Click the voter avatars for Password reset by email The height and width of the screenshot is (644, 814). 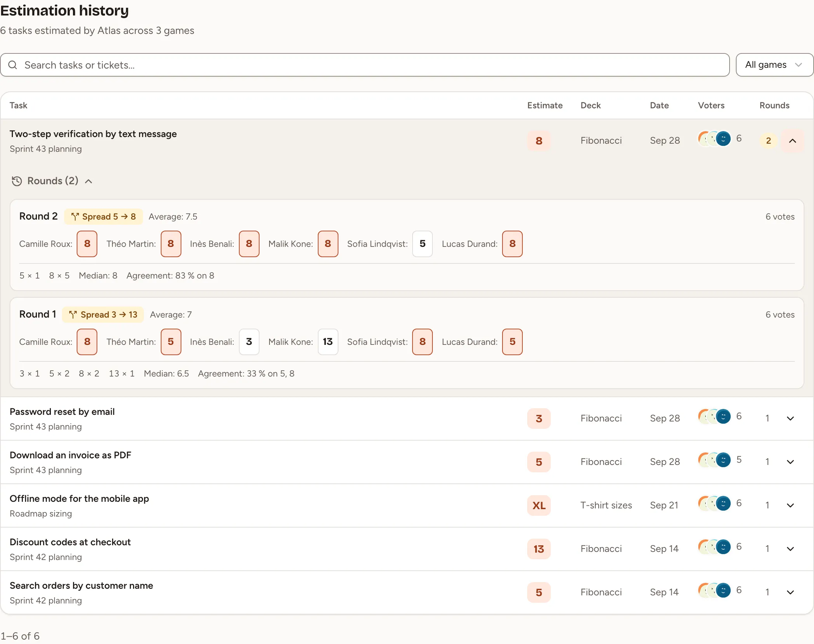(x=714, y=417)
